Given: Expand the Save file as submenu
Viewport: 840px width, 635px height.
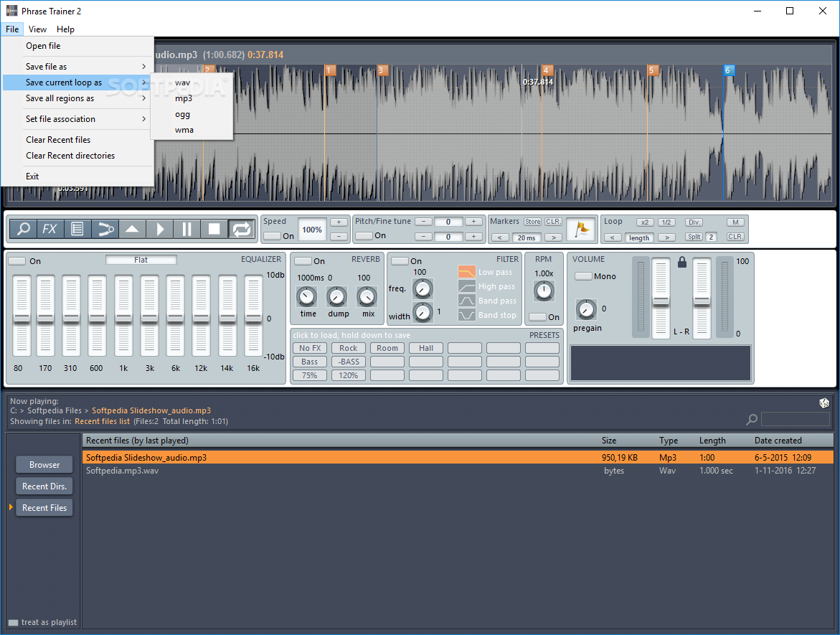Looking at the screenshot, I should 78,67.
